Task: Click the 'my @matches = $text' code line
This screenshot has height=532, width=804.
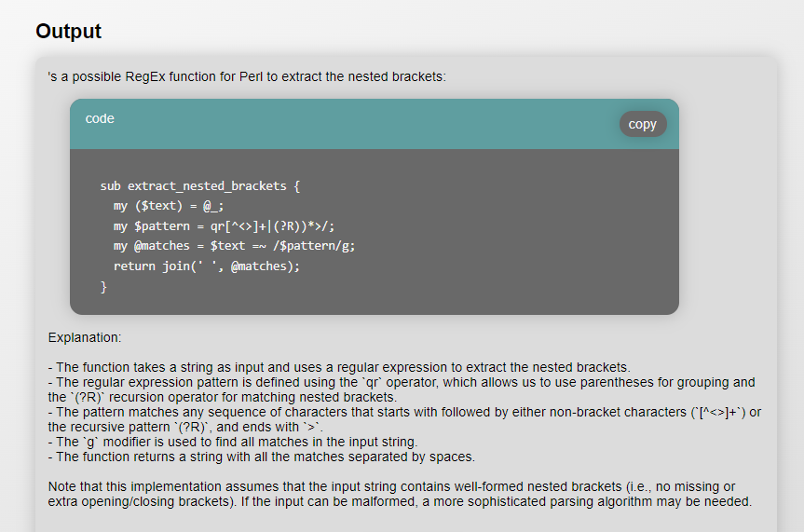Action: tap(234, 246)
